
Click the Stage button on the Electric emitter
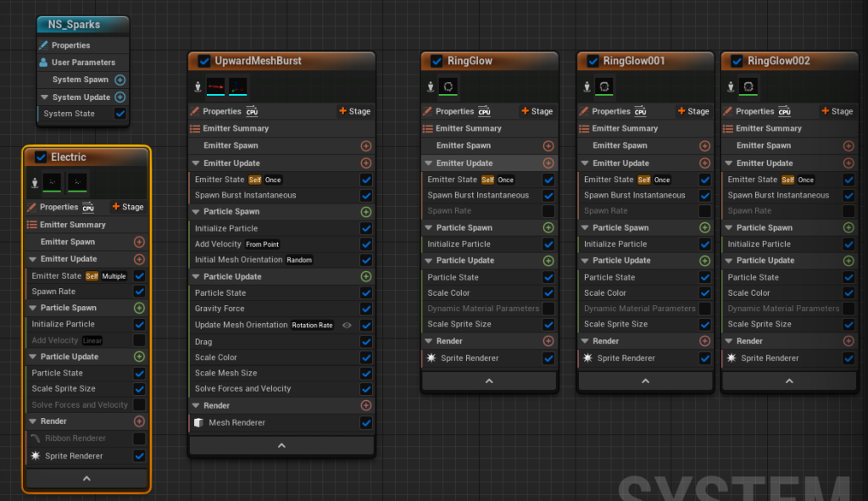pos(128,207)
